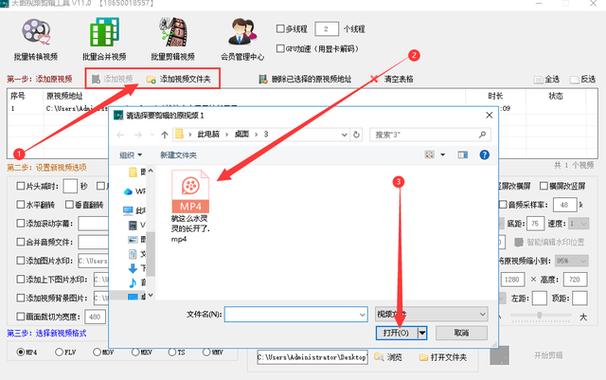
Task: Open the 批量剪辑视频 tool icon
Action: point(173,32)
